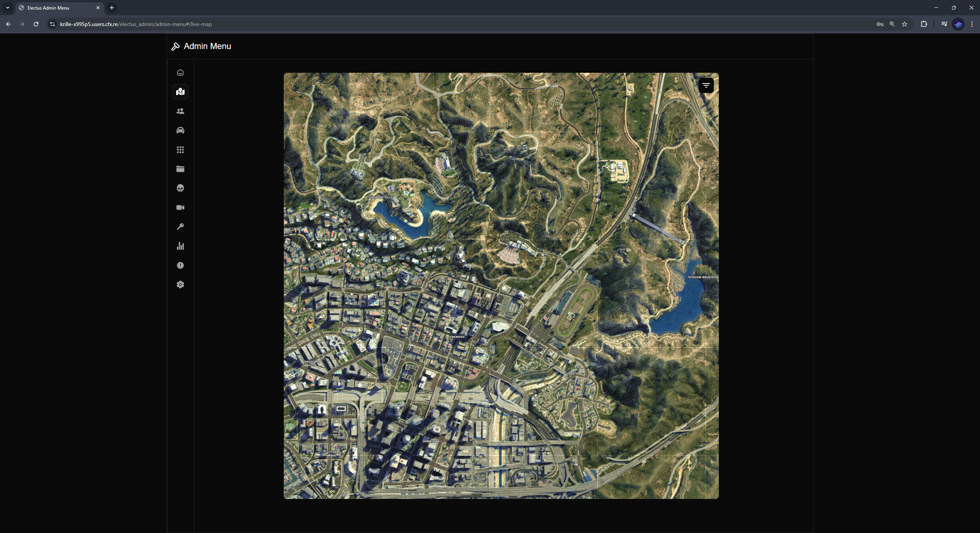Open the resources folder icon
This screenshot has width=980, height=533.
pos(180,169)
